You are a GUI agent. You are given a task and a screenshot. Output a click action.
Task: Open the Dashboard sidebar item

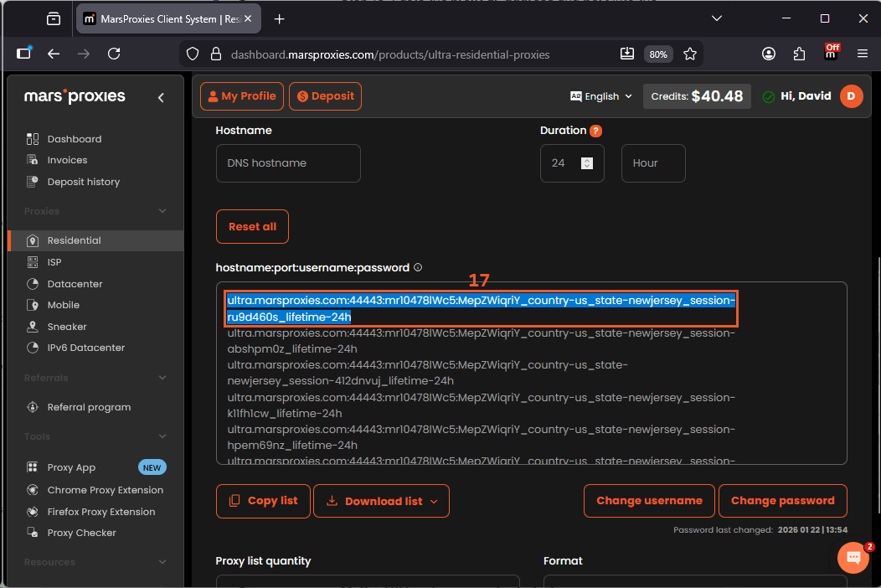click(x=75, y=139)
